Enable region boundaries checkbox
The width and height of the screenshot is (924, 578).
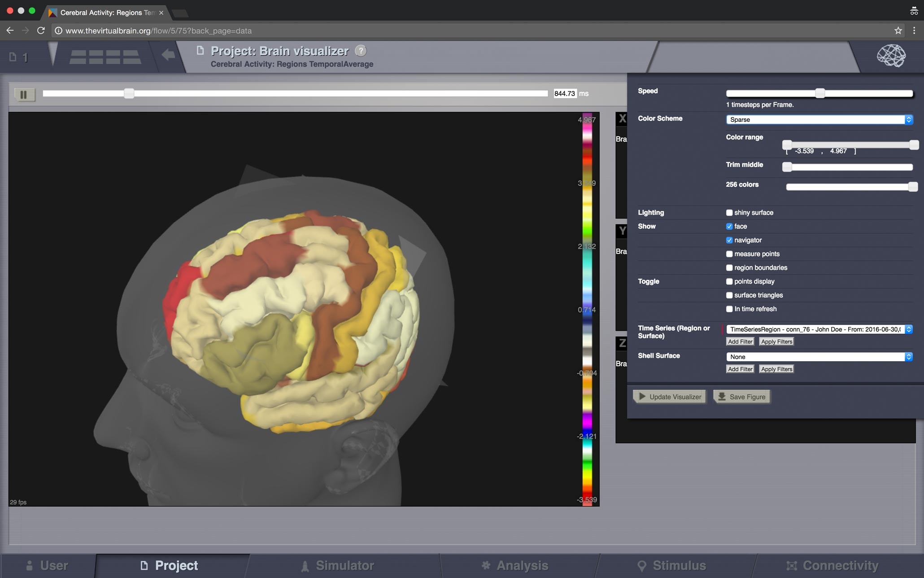729,268
